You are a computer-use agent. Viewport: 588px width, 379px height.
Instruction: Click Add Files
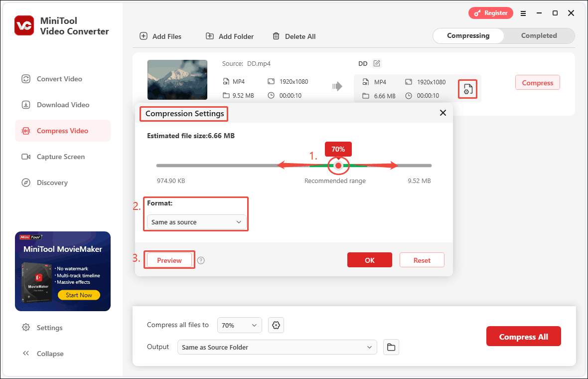160,36
